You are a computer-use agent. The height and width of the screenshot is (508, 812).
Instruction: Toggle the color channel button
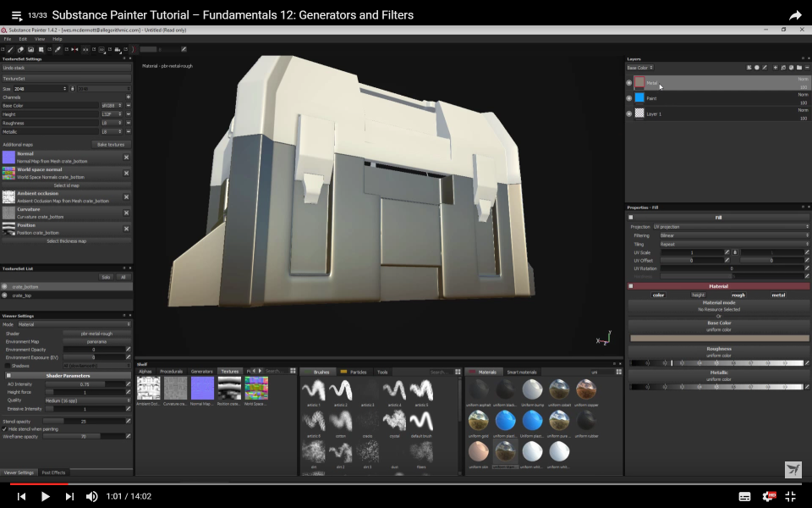pyautogui.click(x=658, y=295)
